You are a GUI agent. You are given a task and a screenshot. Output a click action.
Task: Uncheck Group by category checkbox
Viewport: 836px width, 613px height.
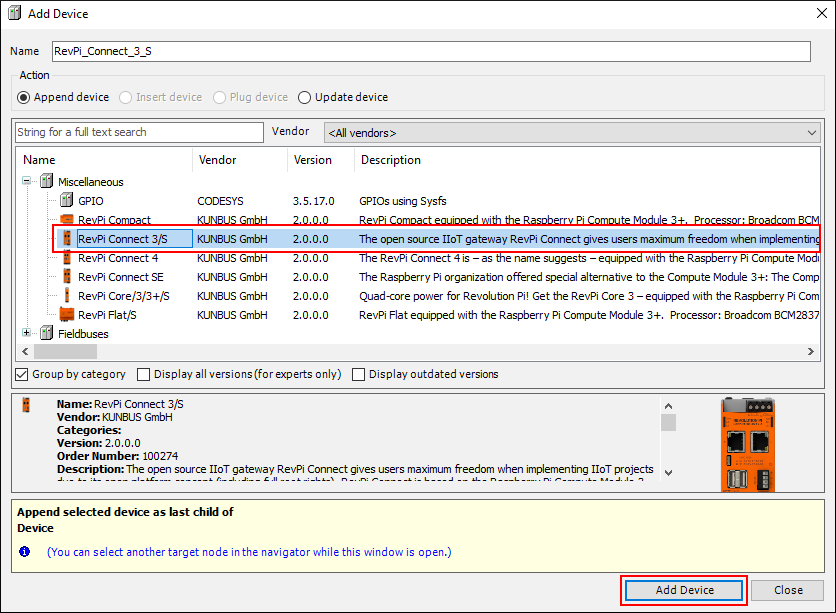[x=21, y=374]
